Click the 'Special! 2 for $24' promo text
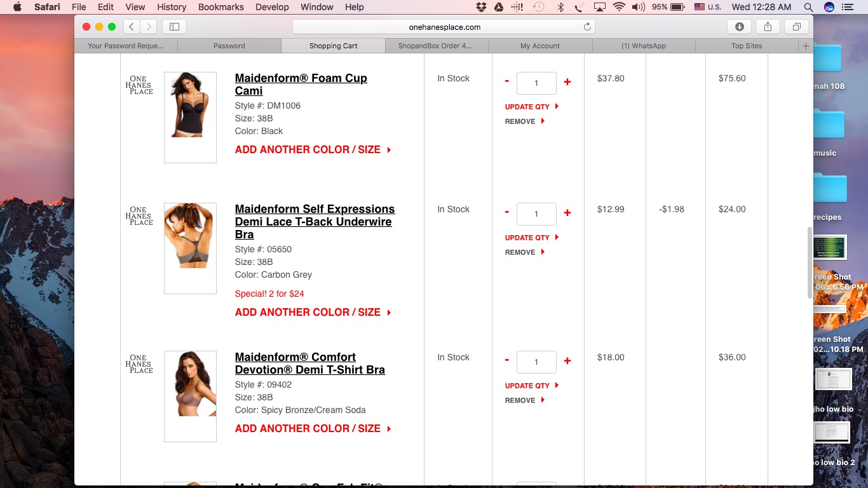This screenshot has height=488, width=868. coord(269,294)
